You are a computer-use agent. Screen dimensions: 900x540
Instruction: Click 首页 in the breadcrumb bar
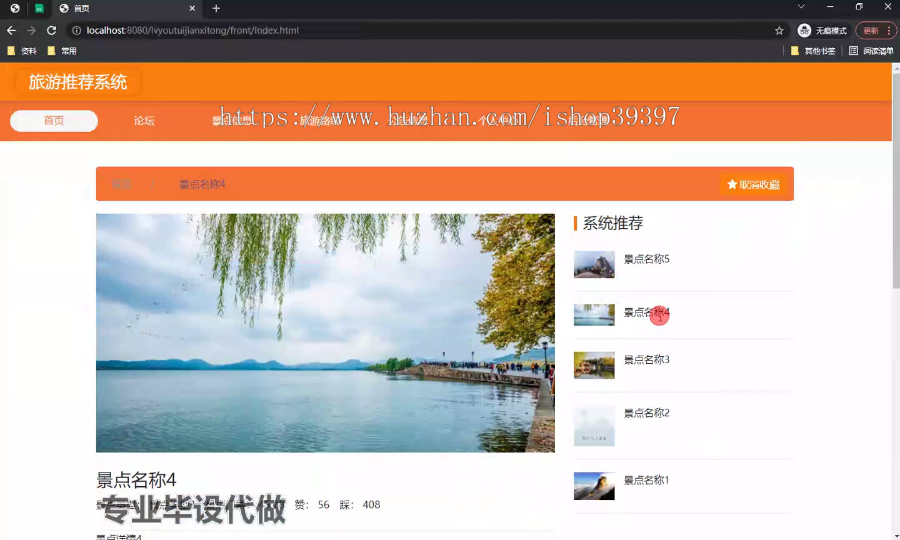coord(122,184)
